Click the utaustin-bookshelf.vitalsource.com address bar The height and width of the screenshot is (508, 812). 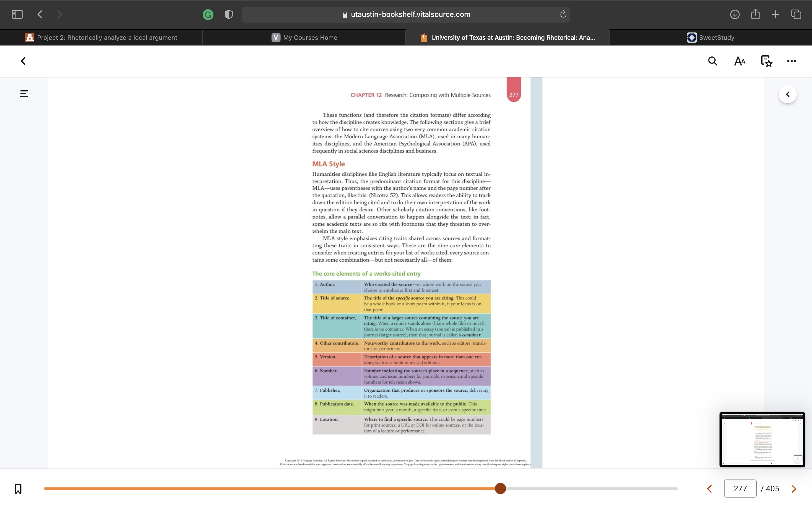pyautogui.click(x=406, y=14)
